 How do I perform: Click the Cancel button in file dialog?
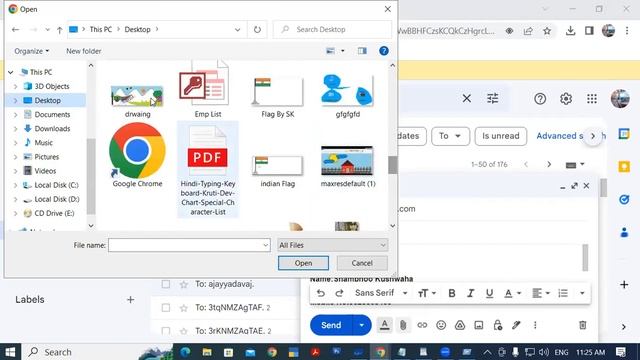click(362, 263)
